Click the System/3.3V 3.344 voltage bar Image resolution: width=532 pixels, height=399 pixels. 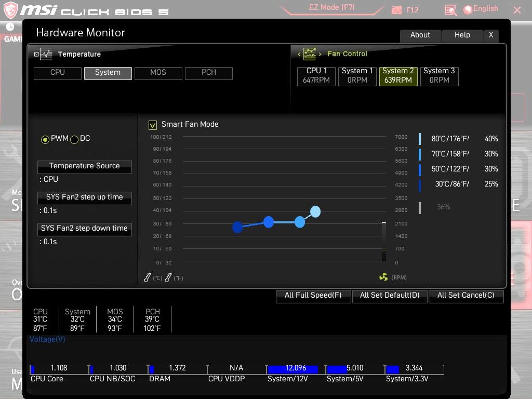click(x=414, y=369)
